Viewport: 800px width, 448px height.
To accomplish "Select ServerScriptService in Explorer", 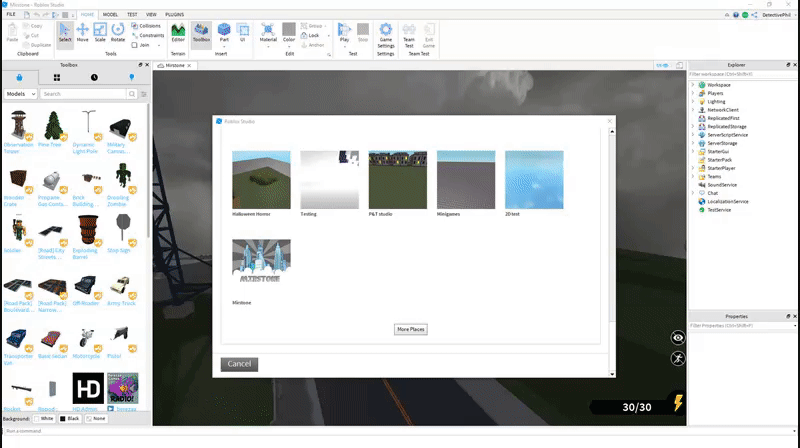I will (727, 135).
